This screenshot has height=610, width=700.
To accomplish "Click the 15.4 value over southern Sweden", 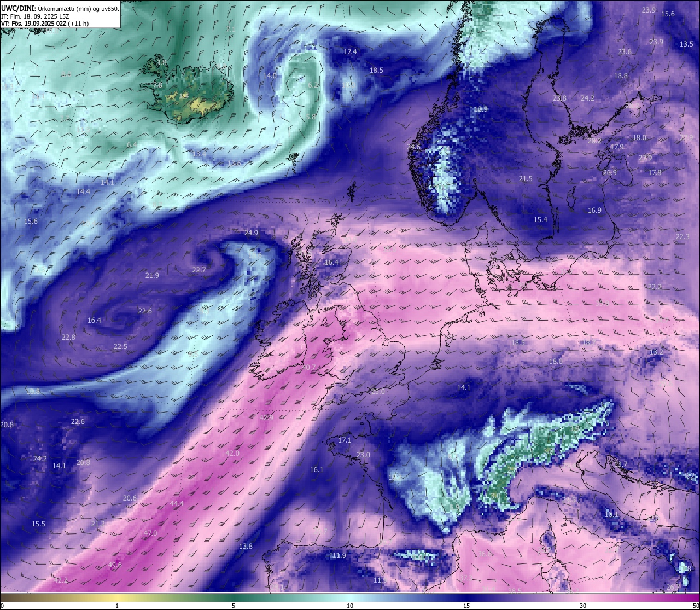I will 540,219.
